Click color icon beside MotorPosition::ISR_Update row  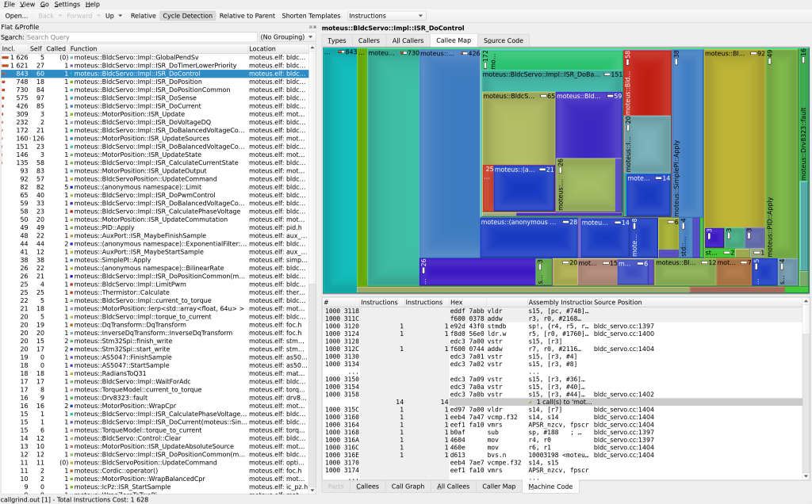pos(72,114)
